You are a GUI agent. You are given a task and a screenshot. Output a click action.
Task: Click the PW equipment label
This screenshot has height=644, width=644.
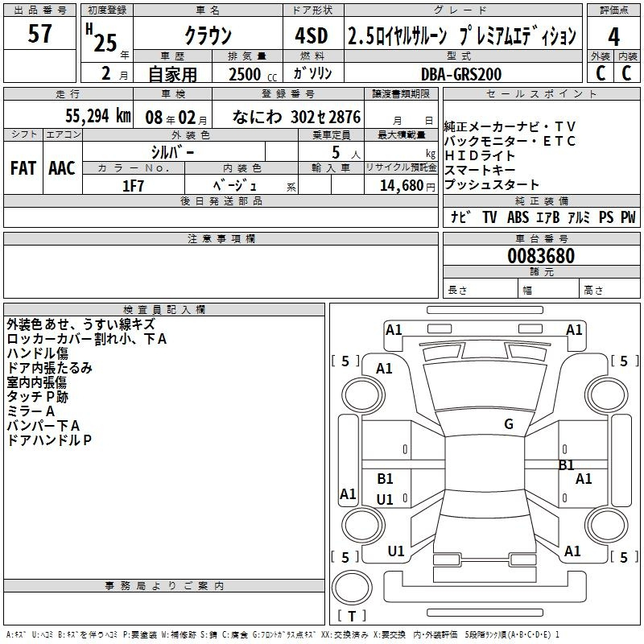628,217
